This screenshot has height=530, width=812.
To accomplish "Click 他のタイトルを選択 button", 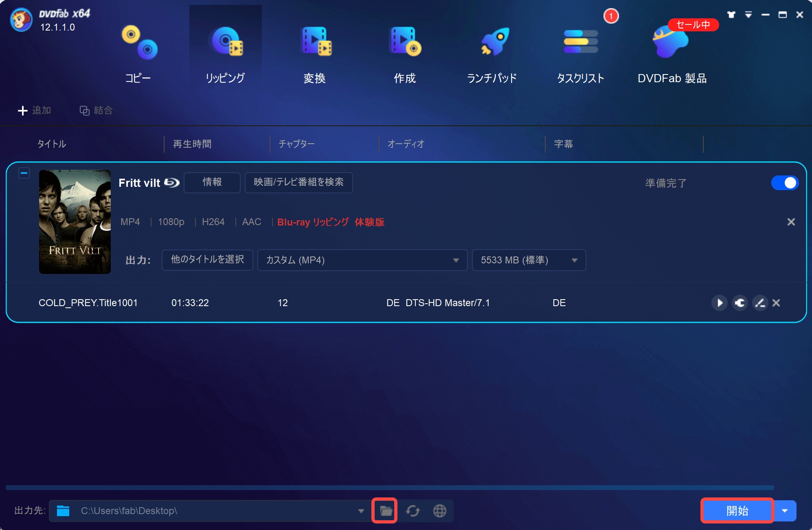I will [207, 260].
